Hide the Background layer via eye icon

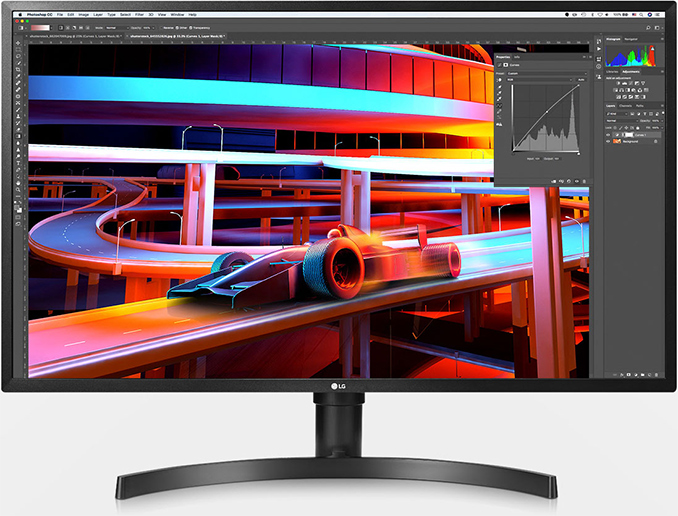(608, 141)
